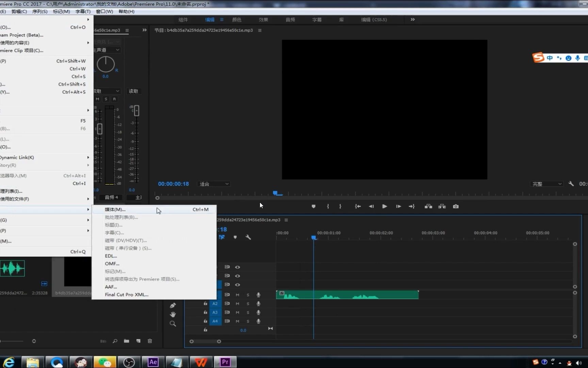Click the Lift button
This screenshot has height=368, width=588.
tap(428, 206)
